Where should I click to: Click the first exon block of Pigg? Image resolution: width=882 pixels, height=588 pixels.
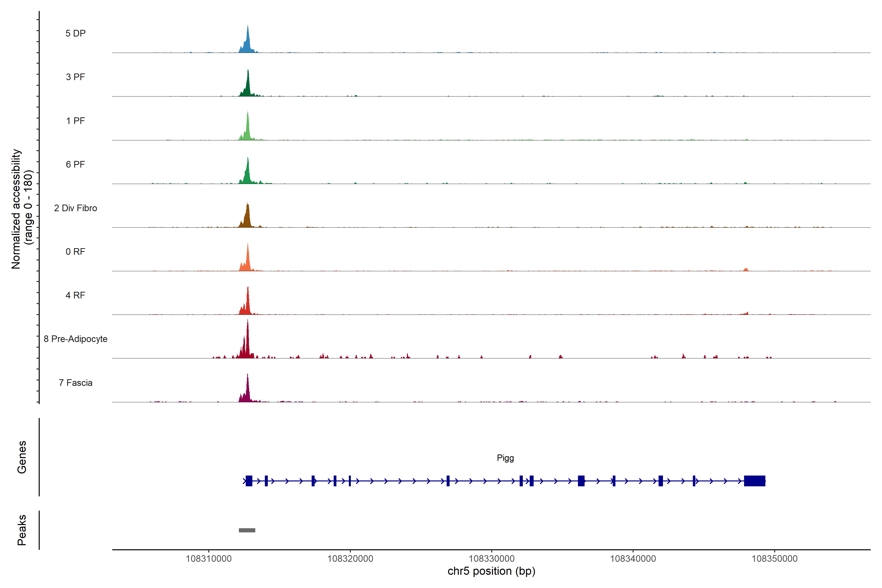tap(249, 481)
